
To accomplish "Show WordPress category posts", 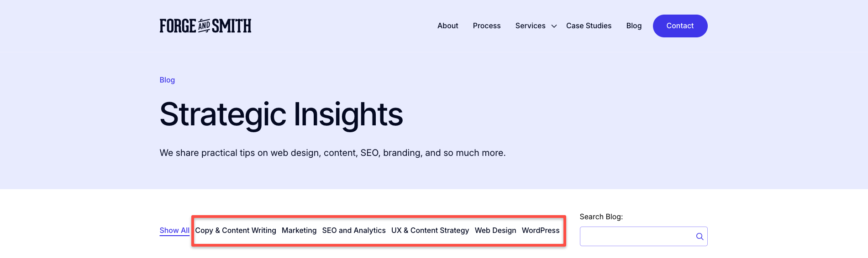I will (541, 231).
